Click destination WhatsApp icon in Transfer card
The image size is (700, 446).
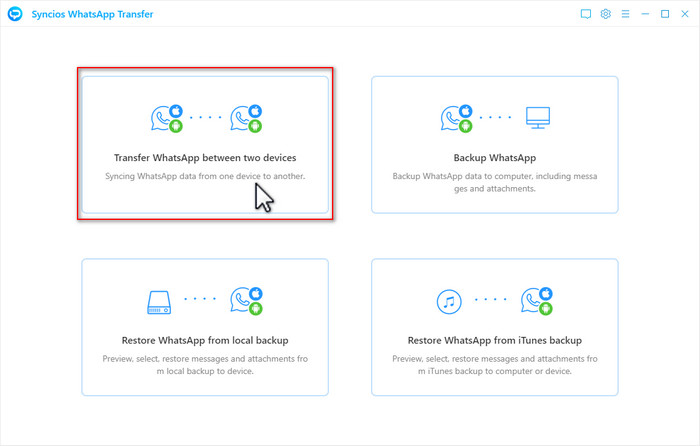click(x=246, y=118)
